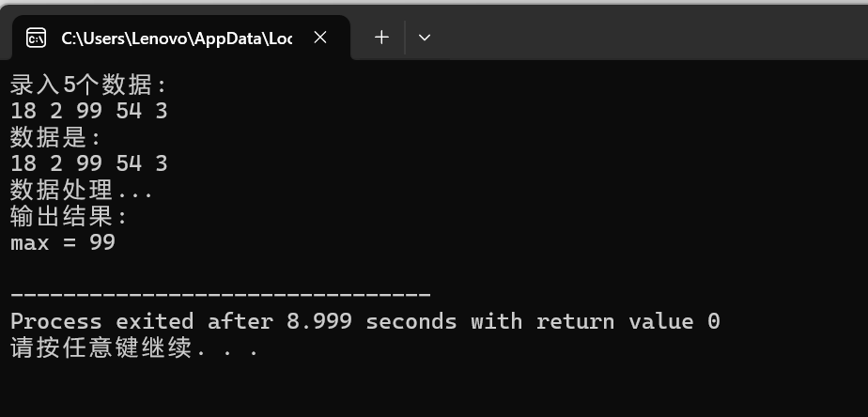Viewport: 868px width, 417px height.
Task: Click the "8.999" seconds value
Action: 318,322
